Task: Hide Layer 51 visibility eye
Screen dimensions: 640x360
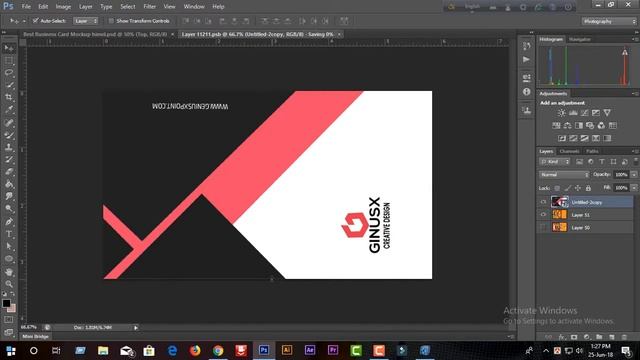Action: [543, 215]
